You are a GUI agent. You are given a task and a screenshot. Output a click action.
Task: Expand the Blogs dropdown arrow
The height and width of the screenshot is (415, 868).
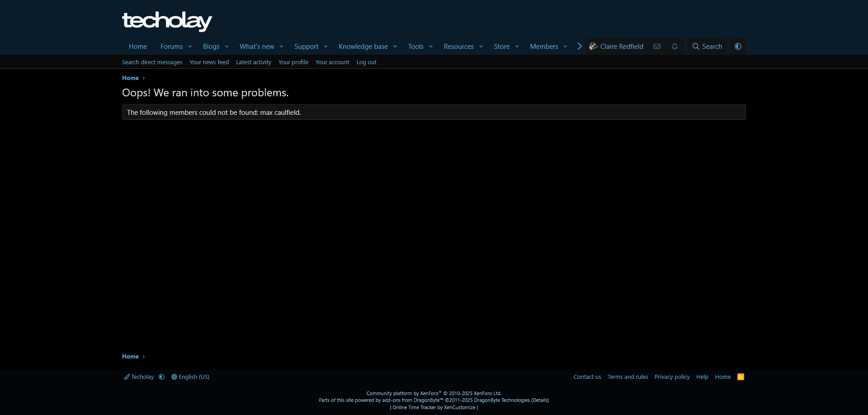(226, 47)
